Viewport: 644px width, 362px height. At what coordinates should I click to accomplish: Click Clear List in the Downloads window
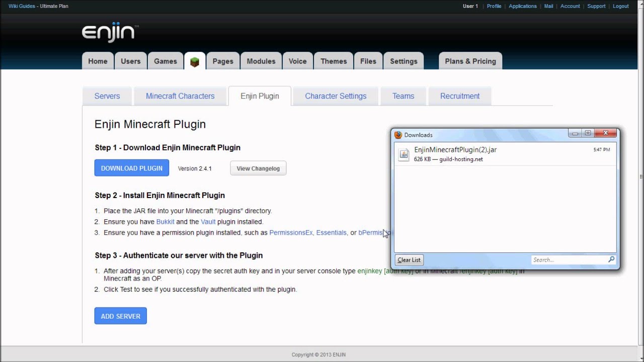click(x=409, y=260)
